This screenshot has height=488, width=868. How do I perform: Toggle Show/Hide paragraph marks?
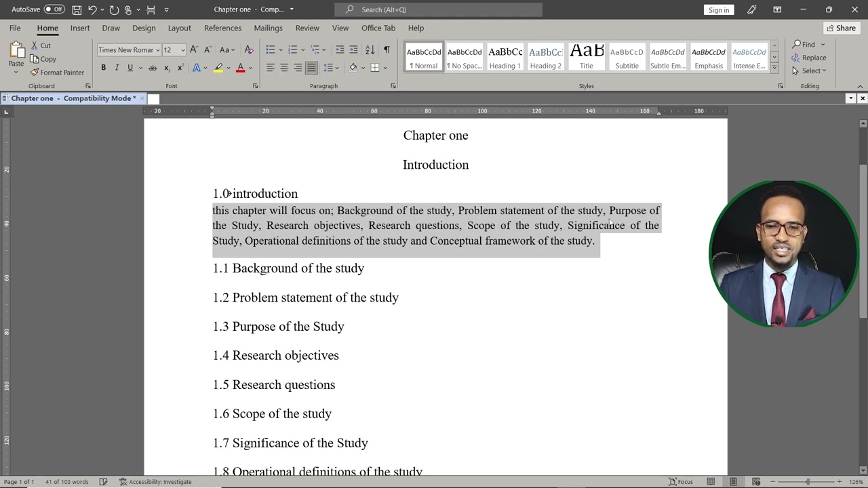[387, 49]
